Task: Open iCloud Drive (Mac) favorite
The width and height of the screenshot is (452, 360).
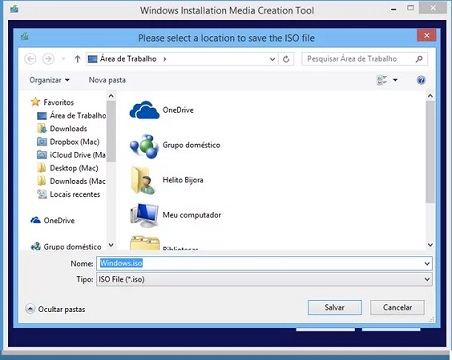Action: (77, 155)
